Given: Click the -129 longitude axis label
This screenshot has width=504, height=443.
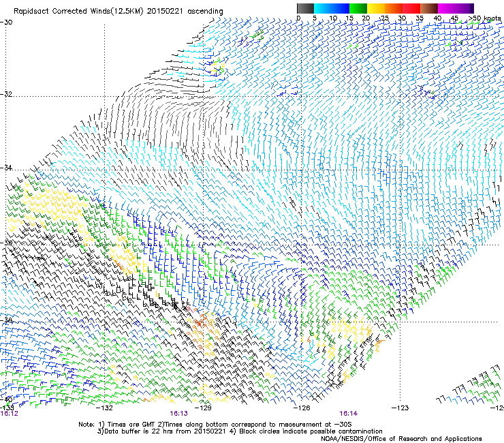Looking at the screenshot, I should 203,408.
